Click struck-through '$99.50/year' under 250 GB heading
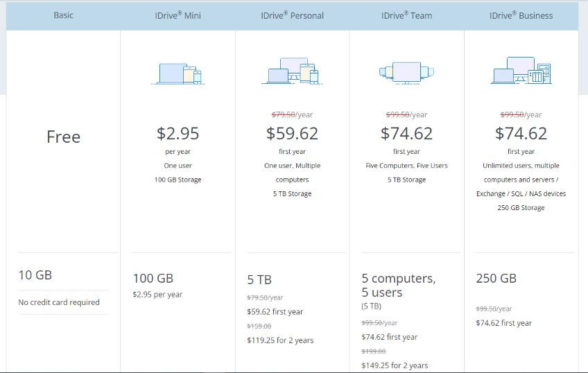Image resolution: width=588 pixels, height=373 pixels. coord(494,309)
